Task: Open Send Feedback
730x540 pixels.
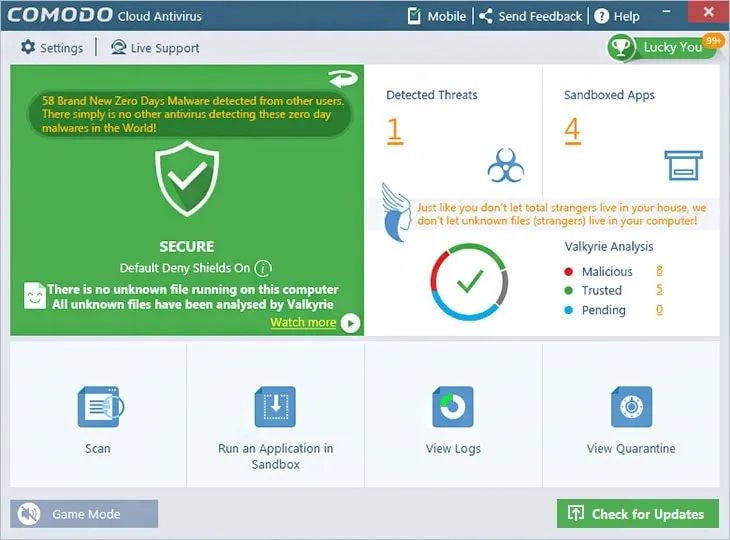Action: click(540, 16)
